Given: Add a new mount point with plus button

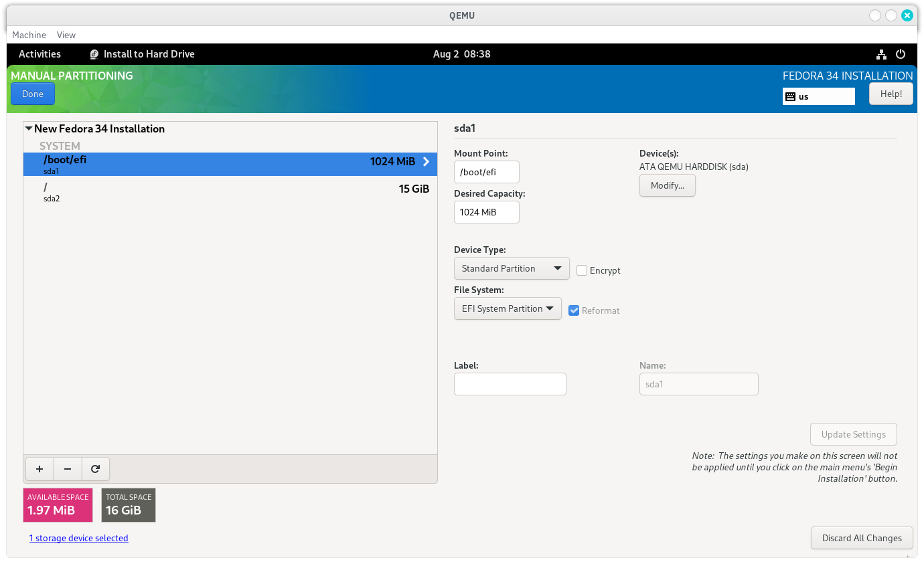Looking at the screenshot, I should pyautogui.click(x=40, y=469).
